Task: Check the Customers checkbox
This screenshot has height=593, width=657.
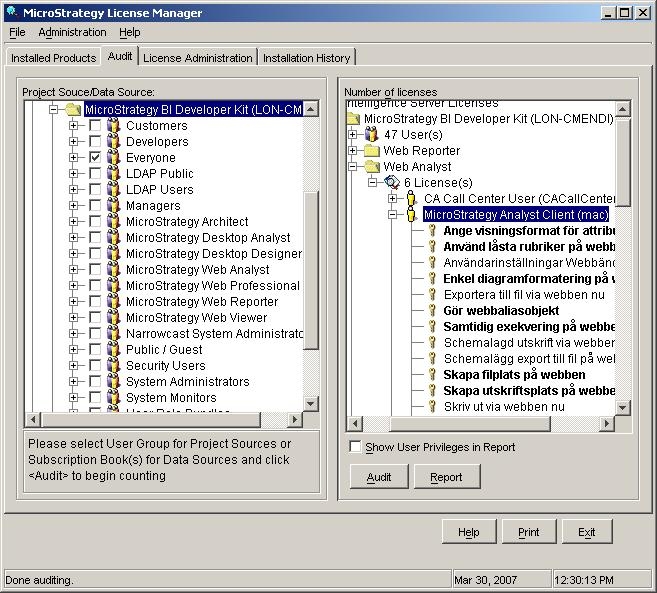Action: click(95, 125)
